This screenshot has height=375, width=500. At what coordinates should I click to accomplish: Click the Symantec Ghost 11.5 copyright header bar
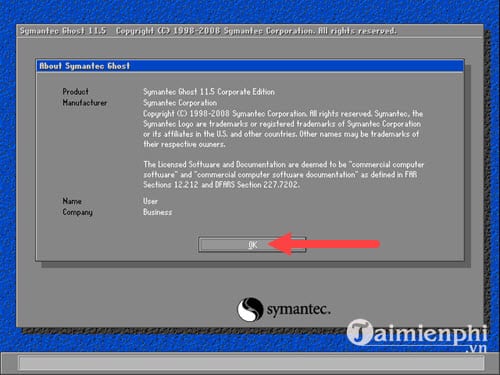pyautogui.click(x=250, y=31)
